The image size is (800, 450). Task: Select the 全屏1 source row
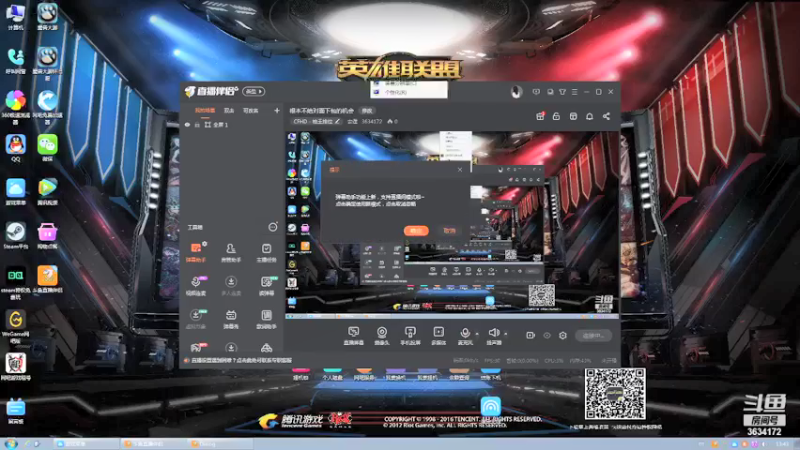[231, 124]
